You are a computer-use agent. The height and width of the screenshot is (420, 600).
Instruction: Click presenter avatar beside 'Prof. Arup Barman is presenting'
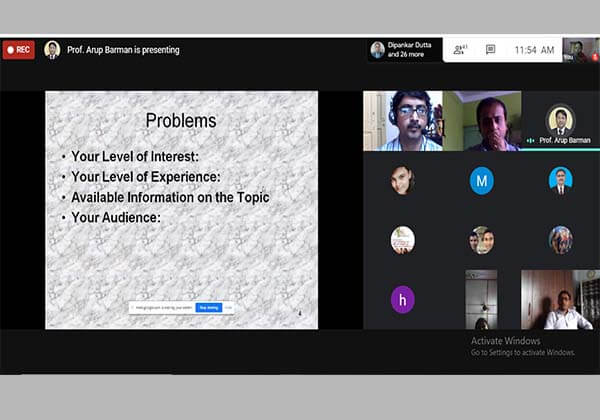[x=52, y=50]
